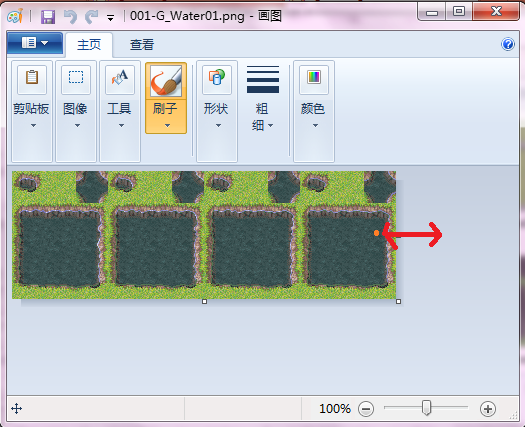
Task: Redo the last undone action
Action: coord(91,16)
